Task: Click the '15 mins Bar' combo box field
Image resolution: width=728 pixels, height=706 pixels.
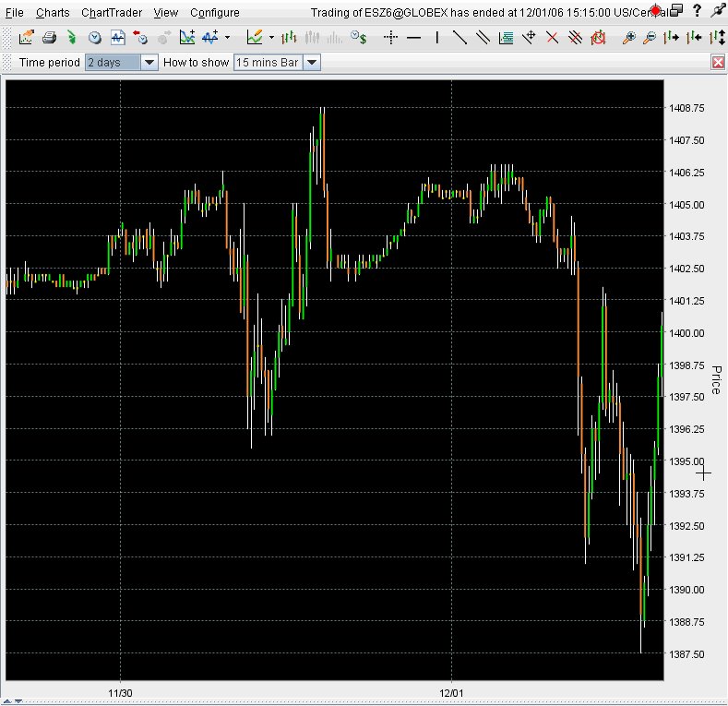Action: pos(269,62)
